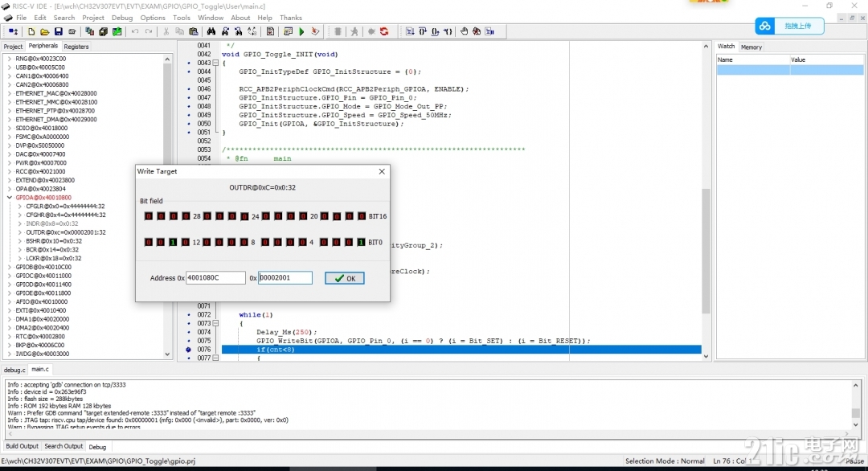Click the printer icon next to save
This screenshot has width=868, height=471.
tap(72, 31)
